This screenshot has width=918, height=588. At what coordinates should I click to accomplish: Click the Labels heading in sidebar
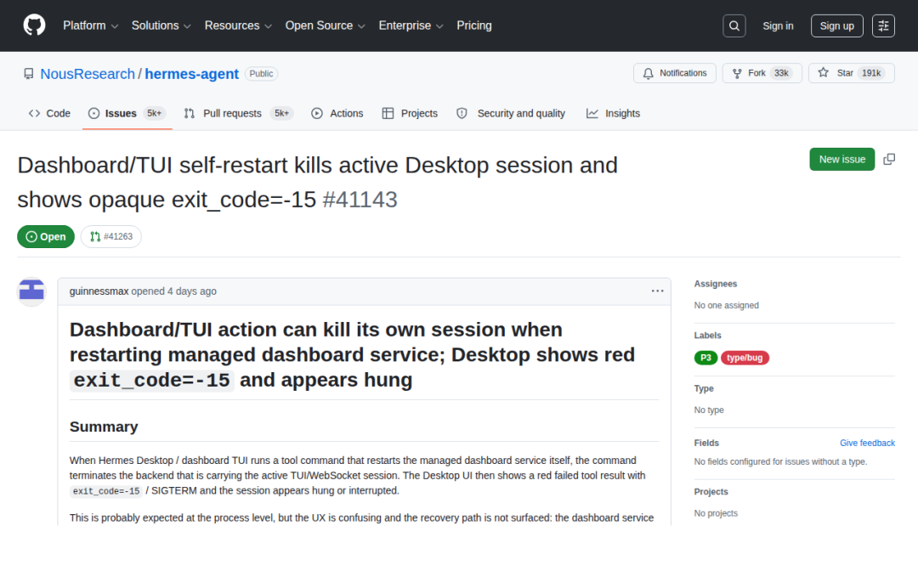pos(707,336)
